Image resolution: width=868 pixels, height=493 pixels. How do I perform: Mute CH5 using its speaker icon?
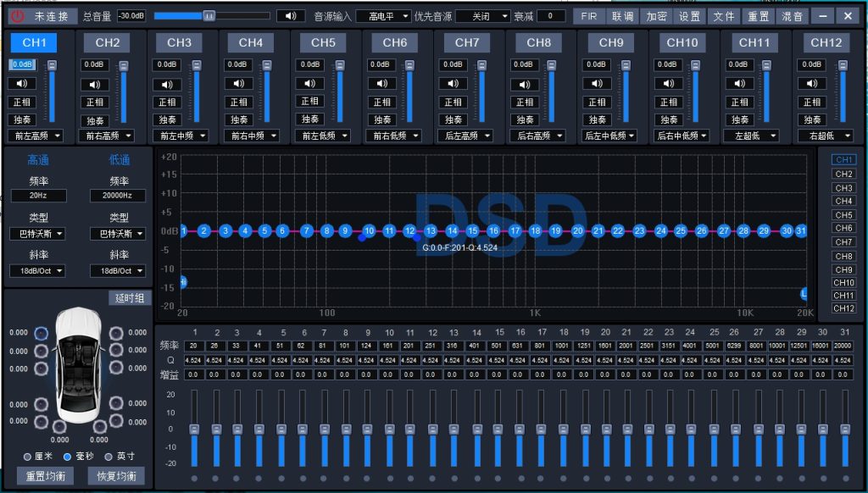tap(310, 84)
